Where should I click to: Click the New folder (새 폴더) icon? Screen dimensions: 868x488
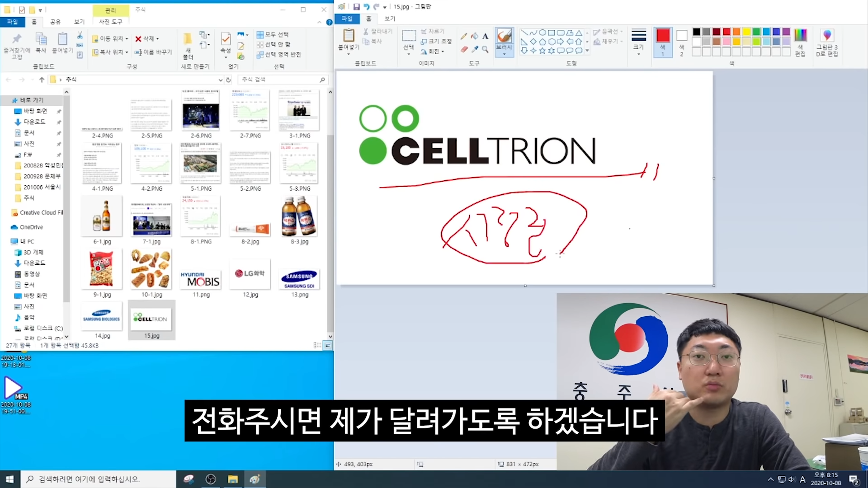click(188, 39)
